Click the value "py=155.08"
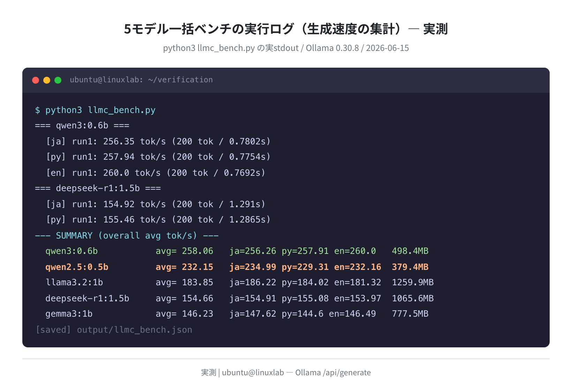The height and width of the screenshot is (392, 572). [305, 298]
